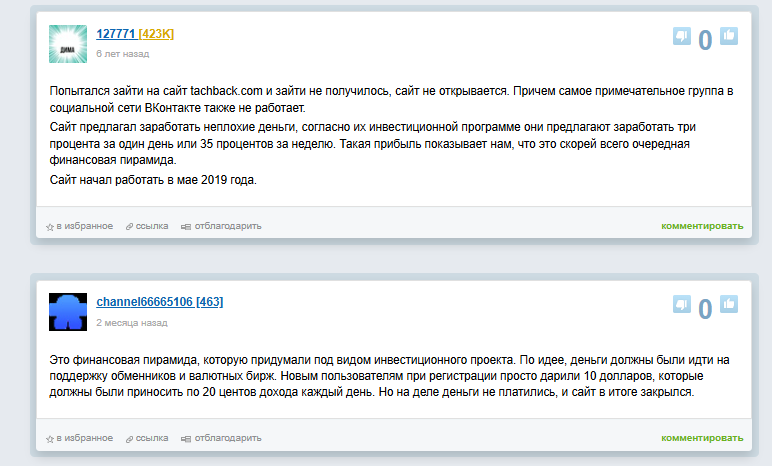The height and width of the screenshot is (466, 772).
Task: Thank channel66665106 via отблагодарить
Action: 221,438
